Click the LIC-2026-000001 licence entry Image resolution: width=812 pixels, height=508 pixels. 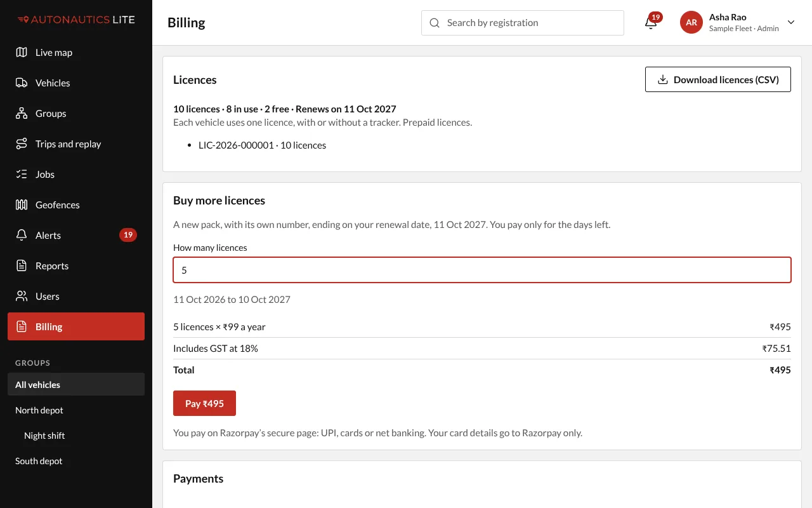click(x=262, y=145)
